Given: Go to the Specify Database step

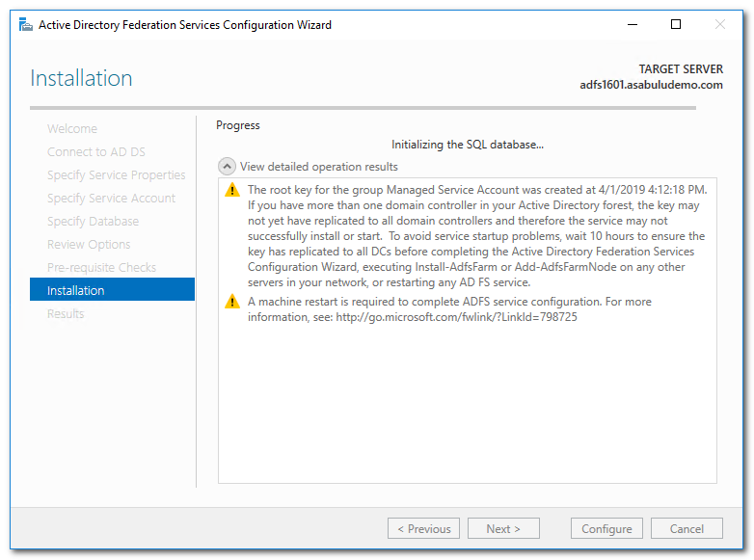Looking at the screenshot, I should (x=93, y=221).
